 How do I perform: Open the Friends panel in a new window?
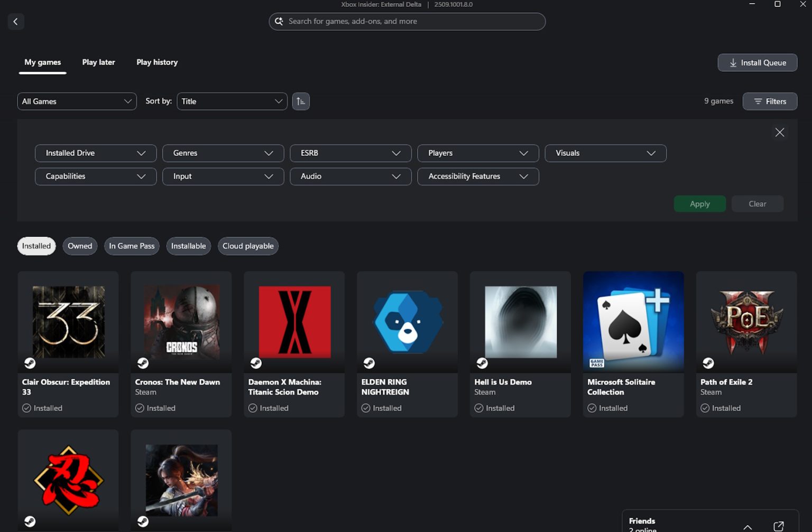click(776, 526)
